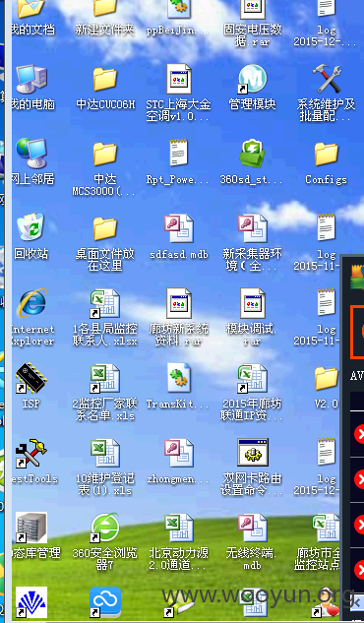Image resolution: width=364 pixels, height=623 pixels.
Task: Open 10维护登记表(1).xls file
Action: point(105,453)
